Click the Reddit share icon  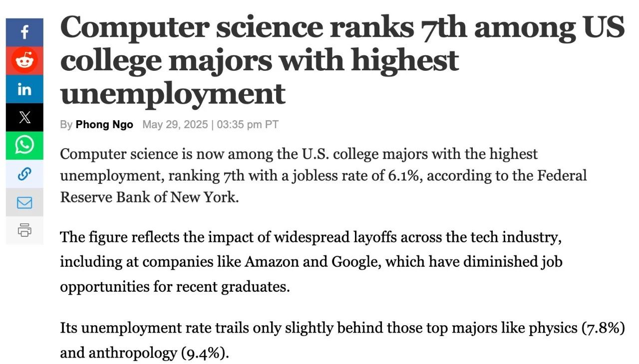(24, 61)
